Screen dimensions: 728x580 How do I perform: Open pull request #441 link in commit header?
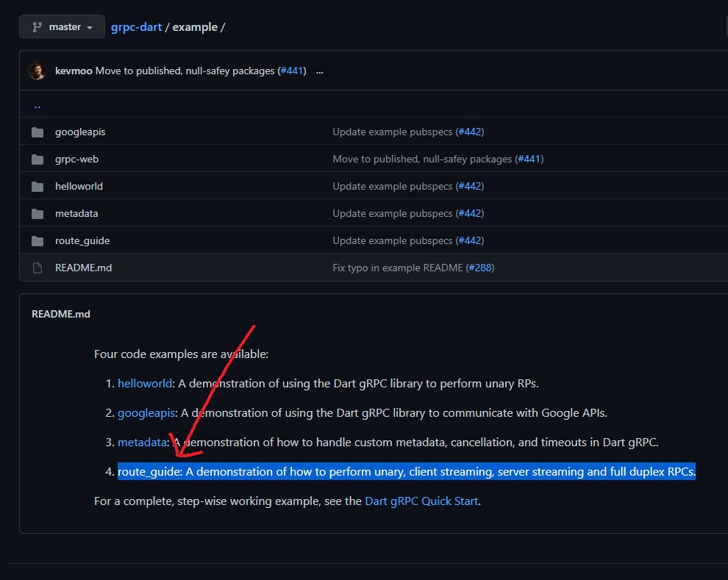292,71
